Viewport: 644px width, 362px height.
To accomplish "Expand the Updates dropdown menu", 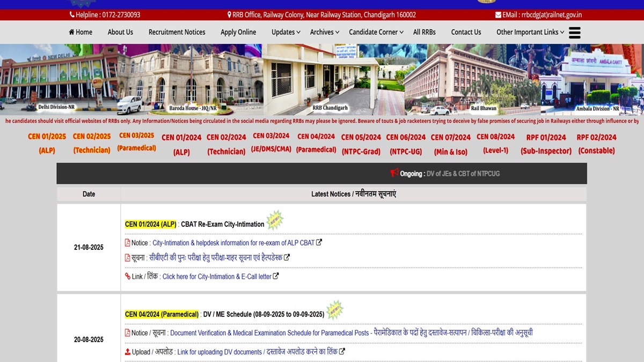I will 286,32.
